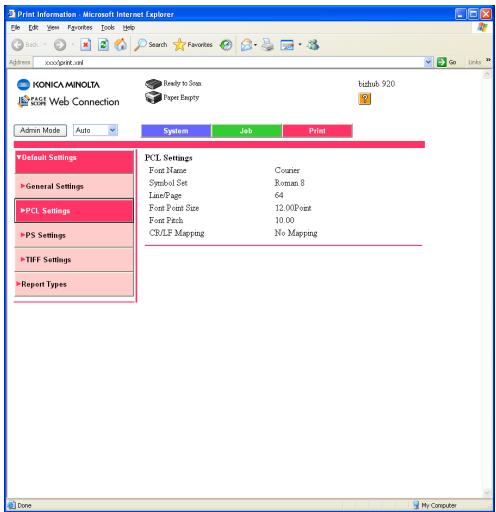The image size is (496, 512).
Task: Open the History icon in toolbar
Action: point(226,45)
